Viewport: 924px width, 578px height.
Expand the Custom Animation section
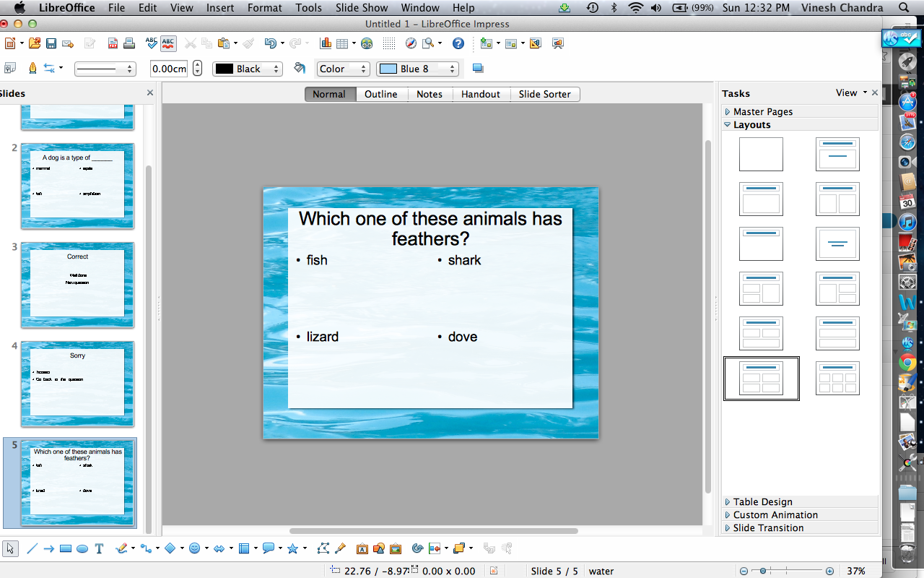point(775,515)
